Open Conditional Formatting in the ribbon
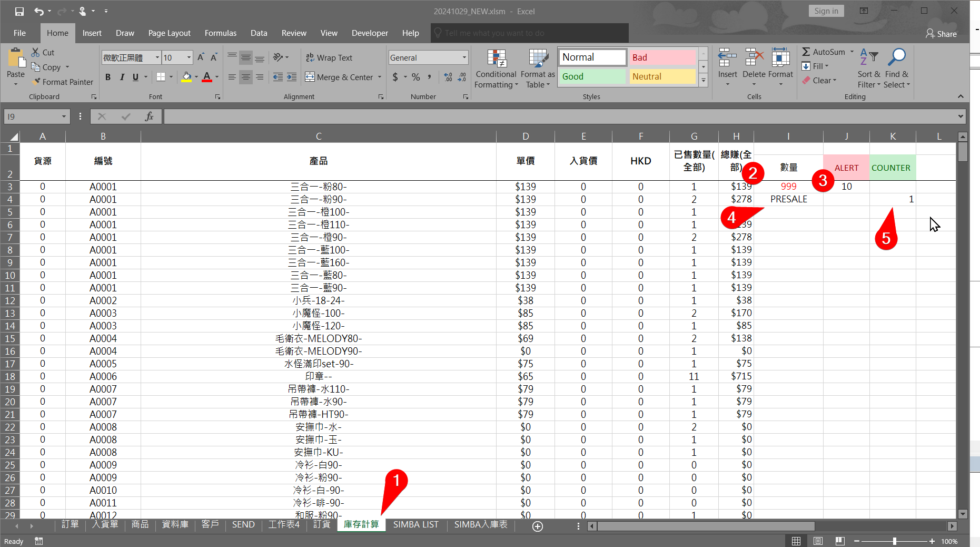The image size is (980, 547). point(496,69)
